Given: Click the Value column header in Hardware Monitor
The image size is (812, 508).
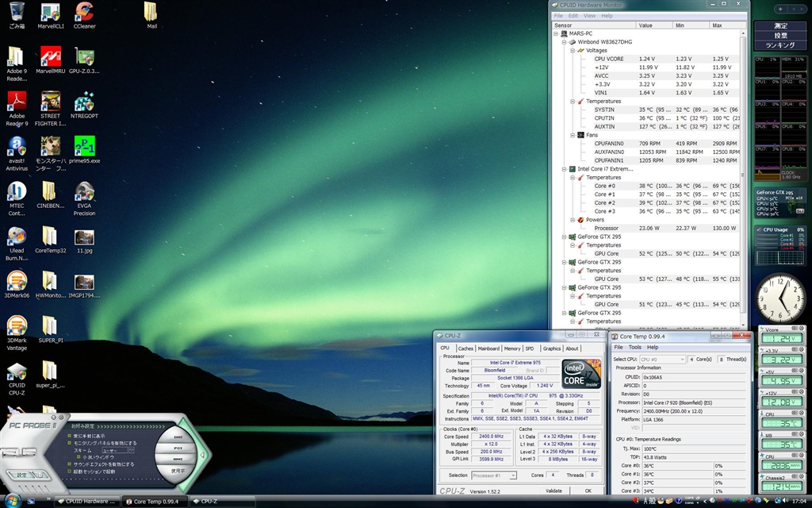Looking at the screenshot, I should coord(645,25).
